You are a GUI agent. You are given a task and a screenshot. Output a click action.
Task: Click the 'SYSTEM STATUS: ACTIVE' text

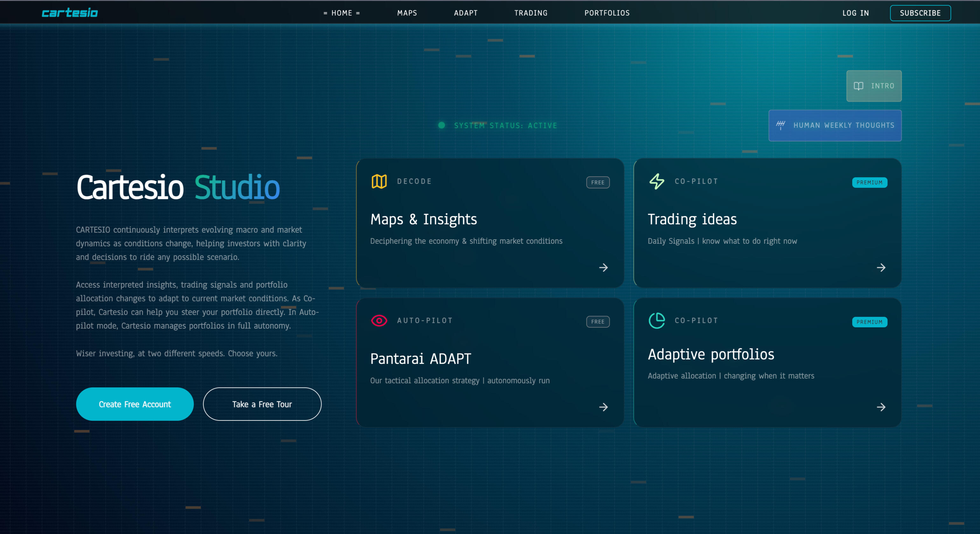point(505,126)
